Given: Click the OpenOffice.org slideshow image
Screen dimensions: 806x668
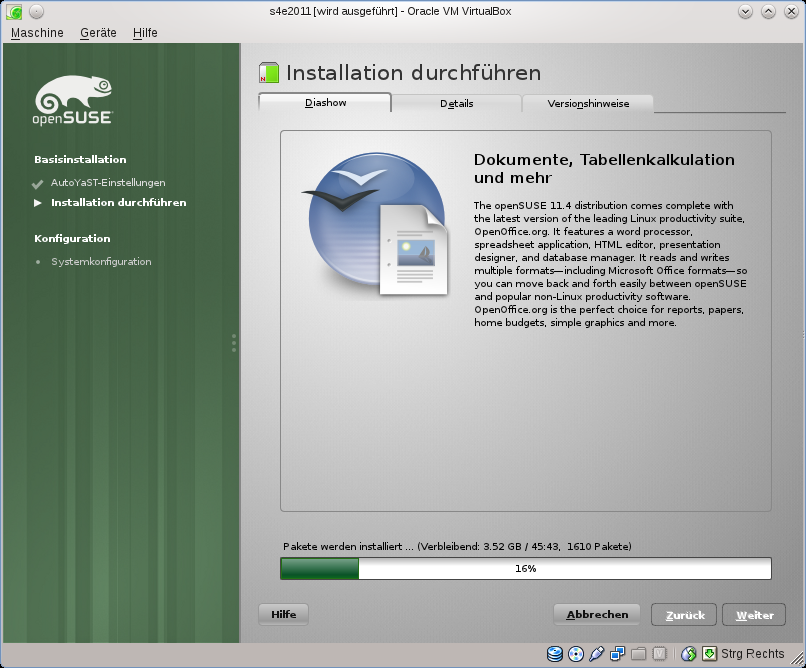Looking at the screenshot, I should [x=375, y=225].
